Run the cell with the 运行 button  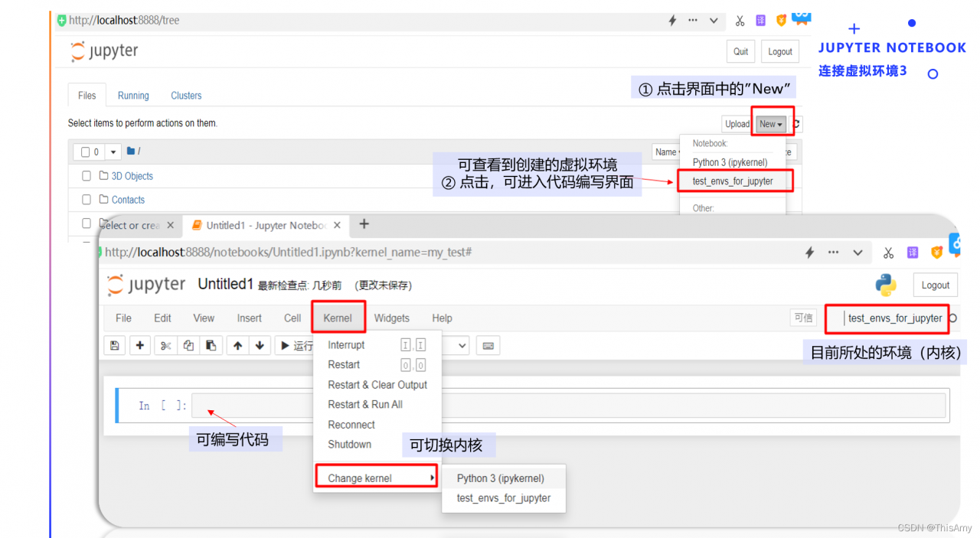coord(296,346)
